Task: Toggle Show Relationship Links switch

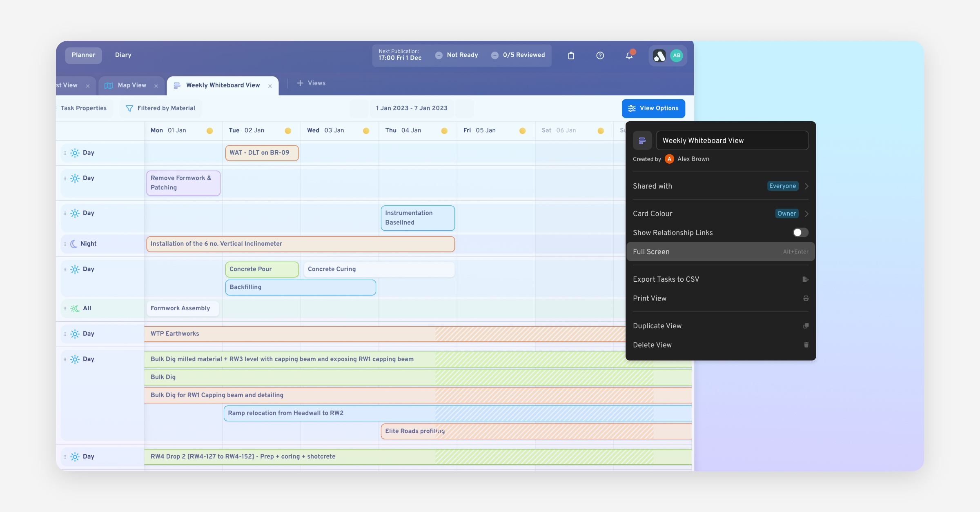Action: tap(800, 233)
